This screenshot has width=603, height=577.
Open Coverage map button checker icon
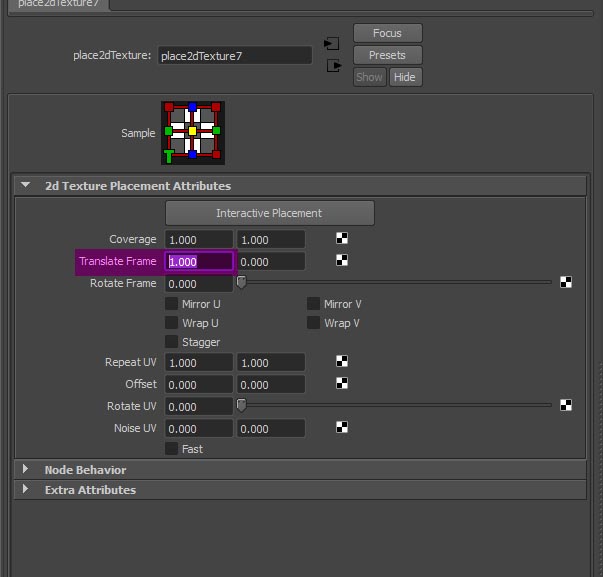click(x=342, y=238)
